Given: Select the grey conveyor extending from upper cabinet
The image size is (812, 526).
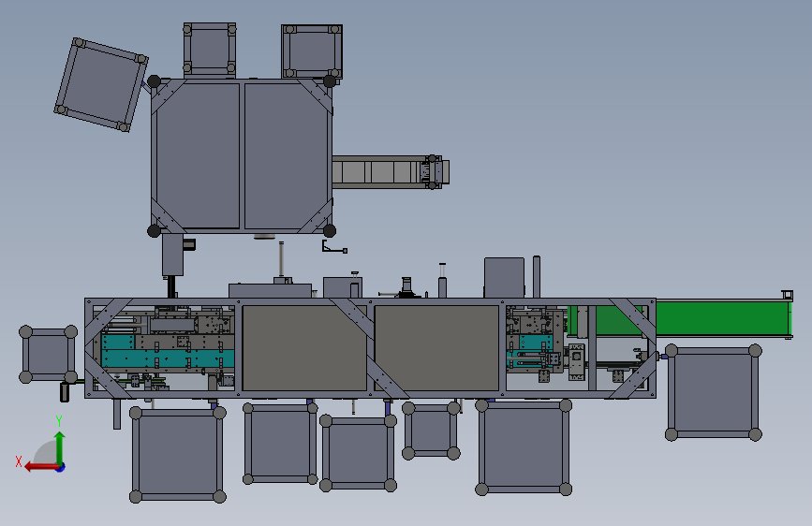Looking at the screenshot, I should coord(390,172).
